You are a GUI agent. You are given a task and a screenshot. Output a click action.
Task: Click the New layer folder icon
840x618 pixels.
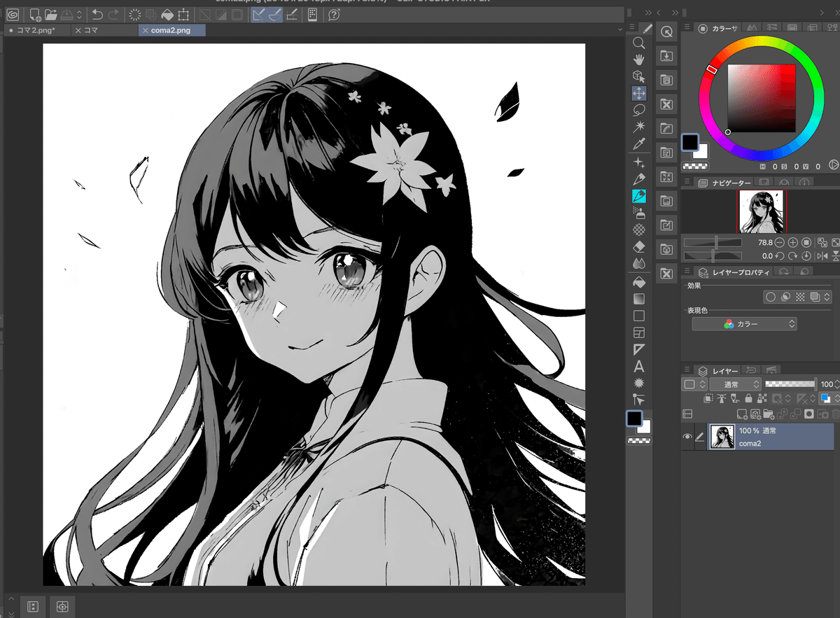pos(769,414)
